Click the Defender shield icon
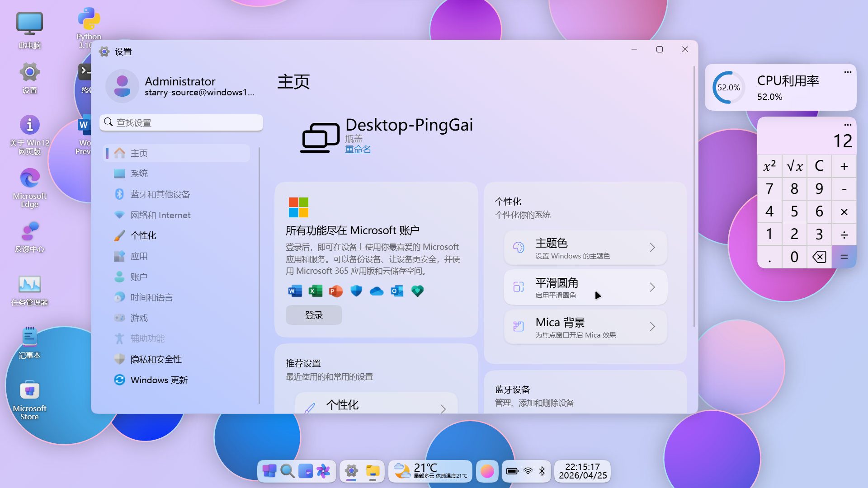Viewport: 868px width, 488px height. (x=356, y=291)
